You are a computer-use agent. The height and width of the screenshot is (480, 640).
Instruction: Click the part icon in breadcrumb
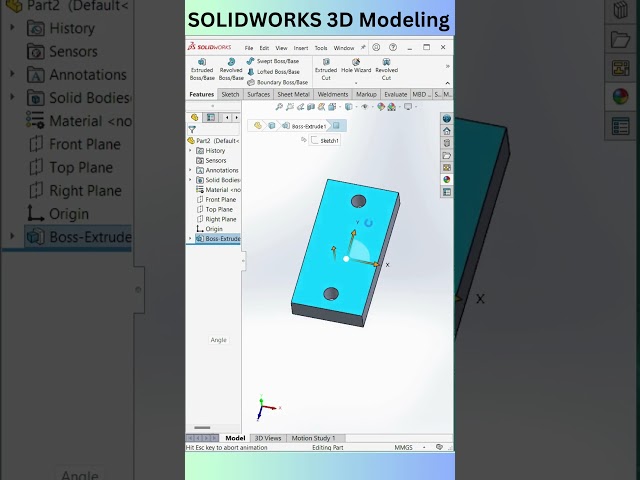[x=258, y=126]
